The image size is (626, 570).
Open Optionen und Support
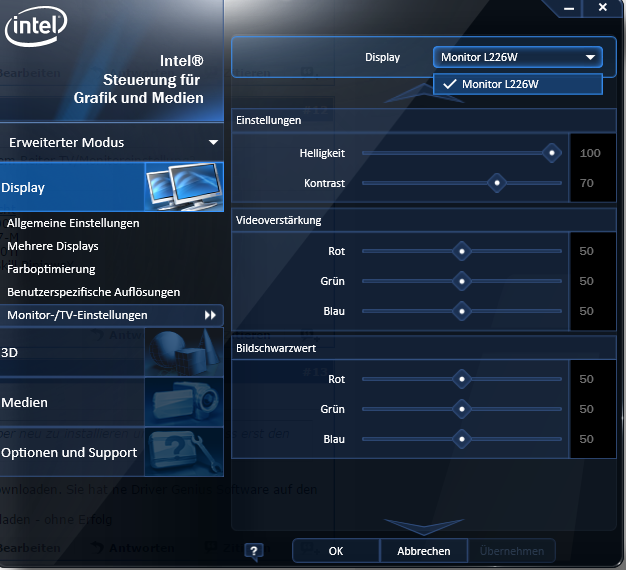(x=112, y=452)
